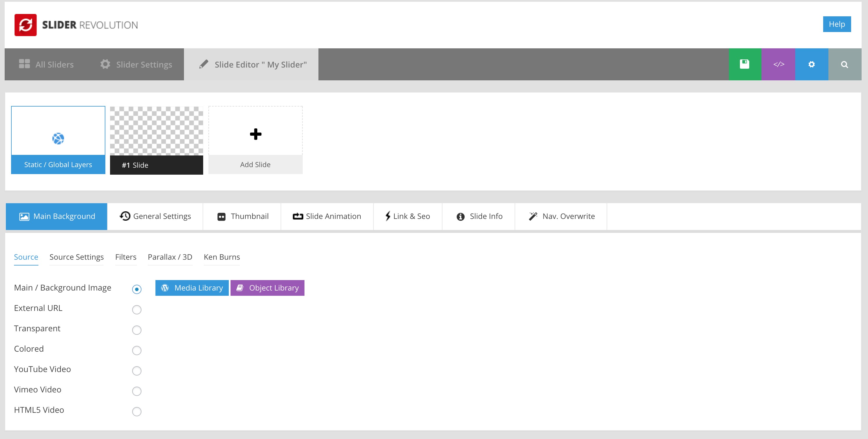Click the Main Background image icon
868x439 pixels.
[x=24, y=217]
